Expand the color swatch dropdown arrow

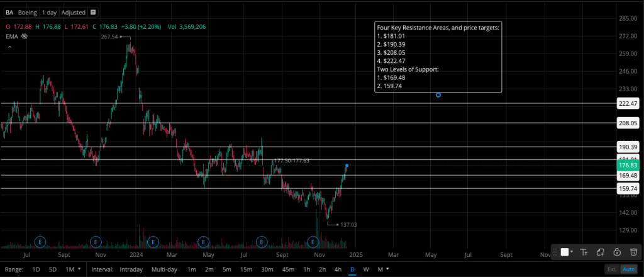572,252
